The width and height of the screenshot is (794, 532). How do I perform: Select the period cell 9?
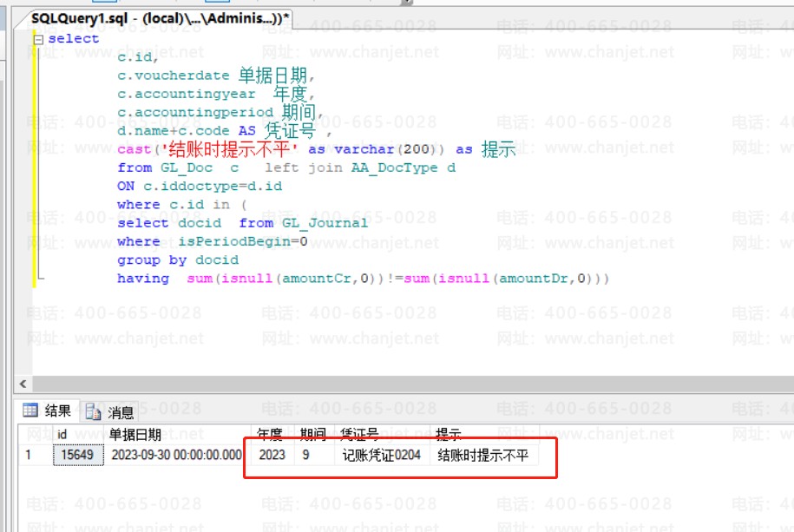(314, 455)
